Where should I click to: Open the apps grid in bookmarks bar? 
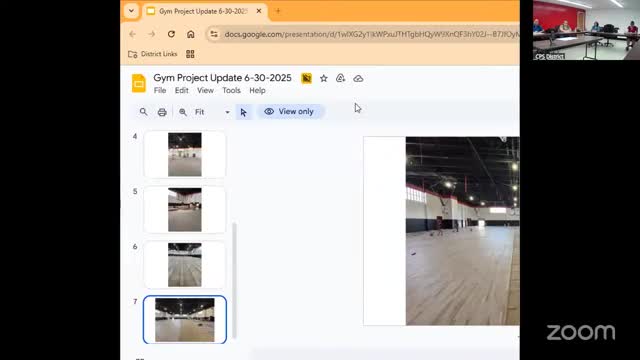tap(190, 54)
